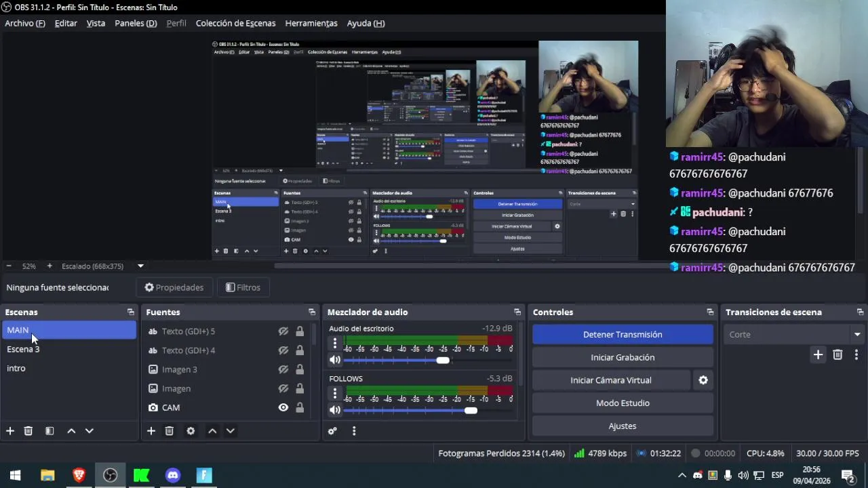Open advanced audio properties gears icon

332,431
